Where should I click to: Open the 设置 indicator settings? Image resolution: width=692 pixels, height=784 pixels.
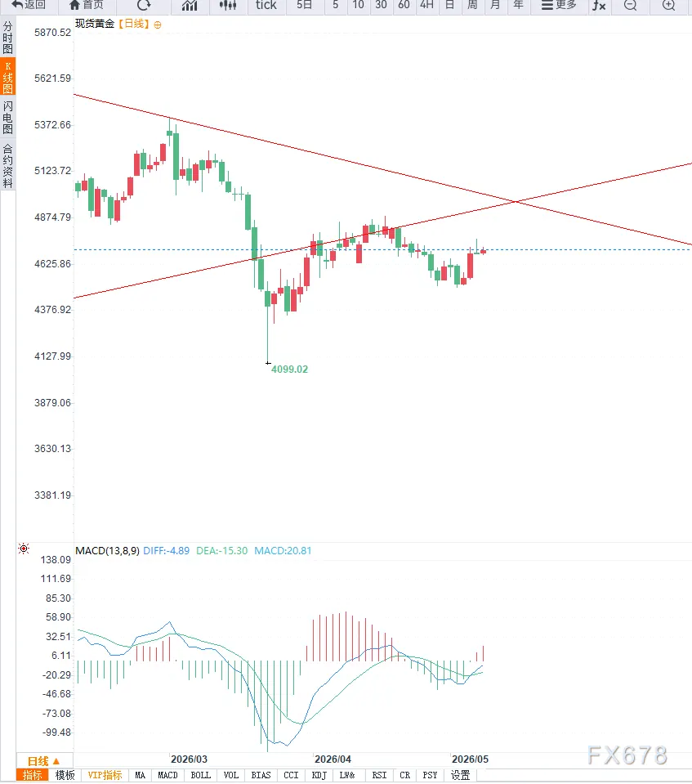tap(461, 776)
